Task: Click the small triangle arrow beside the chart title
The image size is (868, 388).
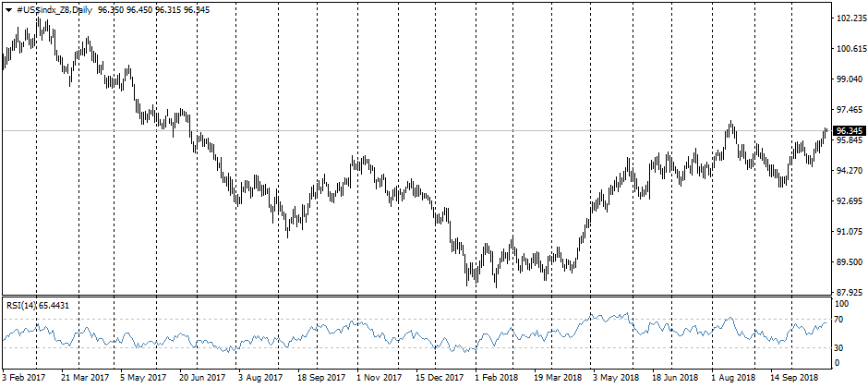Action: point(8,8)
